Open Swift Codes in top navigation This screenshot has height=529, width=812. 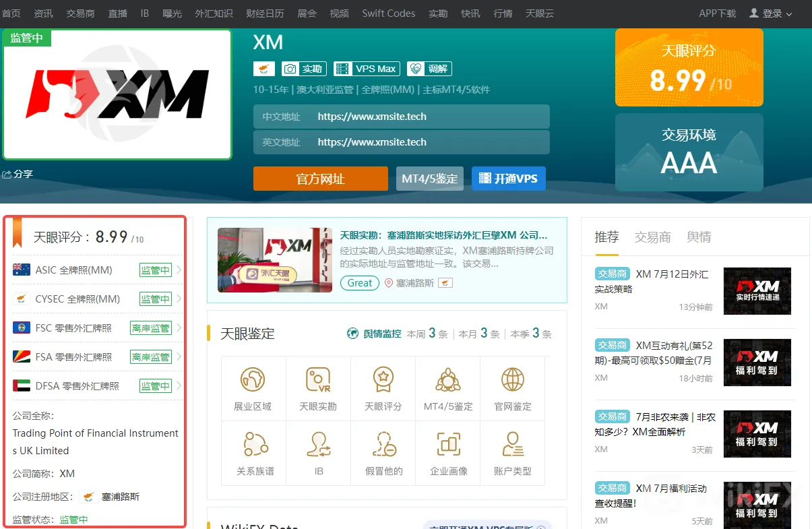pyautogui.click(x=389, y=13)
